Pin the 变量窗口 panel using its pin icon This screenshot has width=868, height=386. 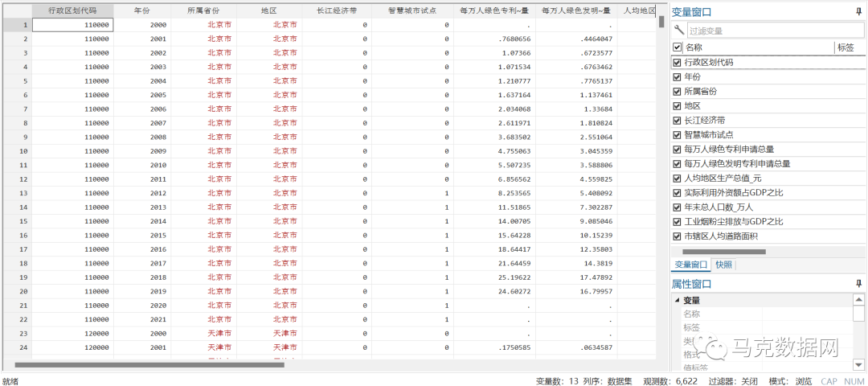point(858,11)
